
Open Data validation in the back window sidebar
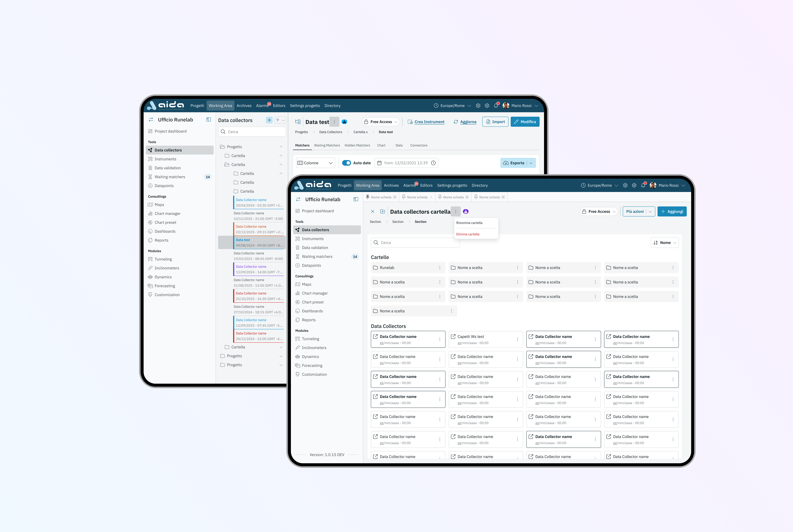(180, 168)
